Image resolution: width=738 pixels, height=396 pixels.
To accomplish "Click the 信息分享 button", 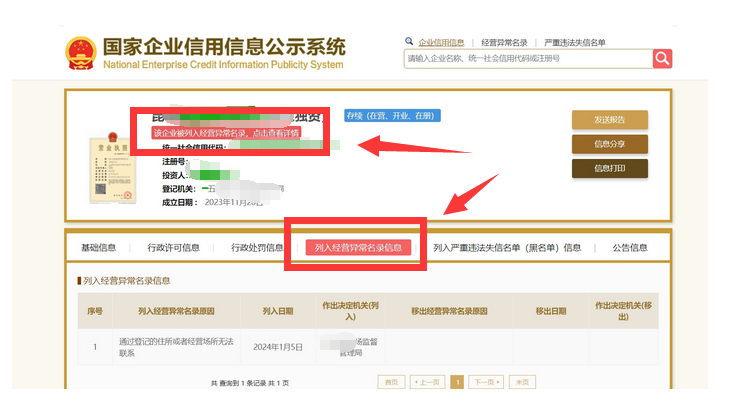I will [x=610, y=144].
